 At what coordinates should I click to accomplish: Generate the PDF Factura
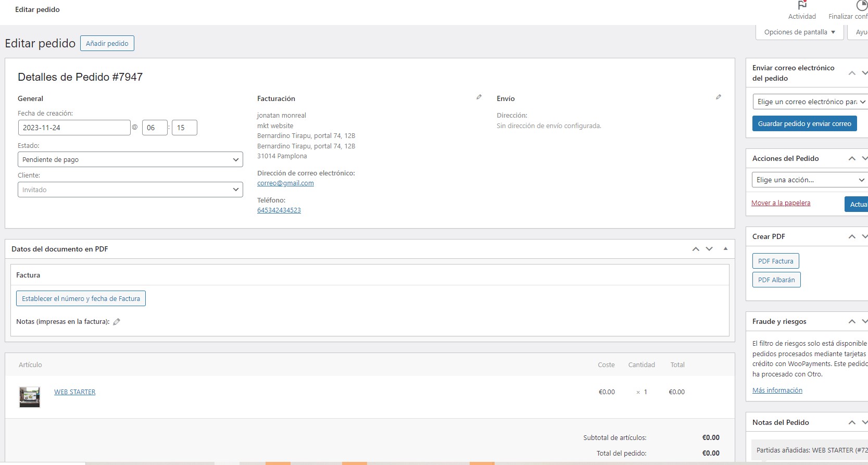click(775, 261)
